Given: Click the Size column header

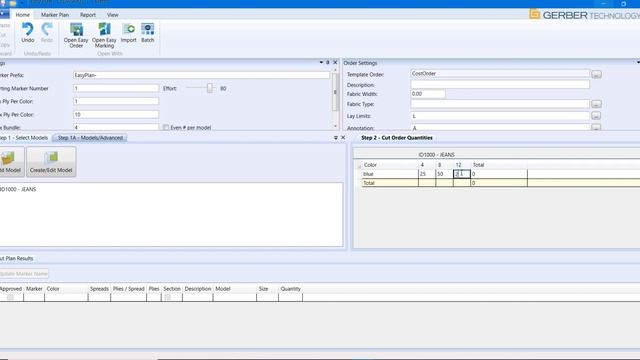Looking at the screenshot, I should click(x=263, y=289).
